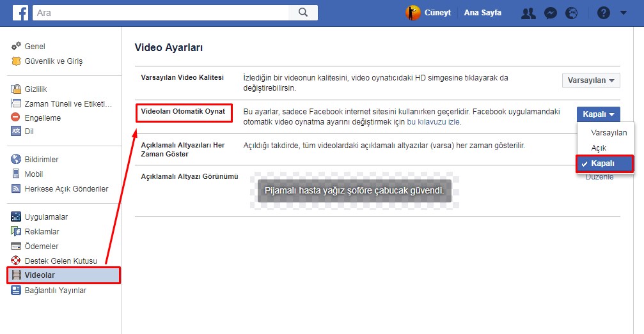This screenshot has width=644, height=334.
Task: Open the Messenger icon
Action: pos(550,13)
